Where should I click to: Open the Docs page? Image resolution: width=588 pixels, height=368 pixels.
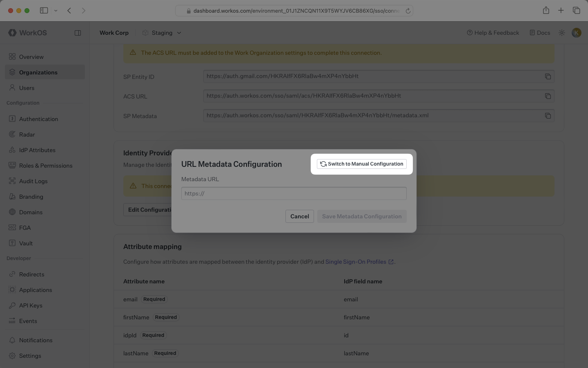coord(540,33)
